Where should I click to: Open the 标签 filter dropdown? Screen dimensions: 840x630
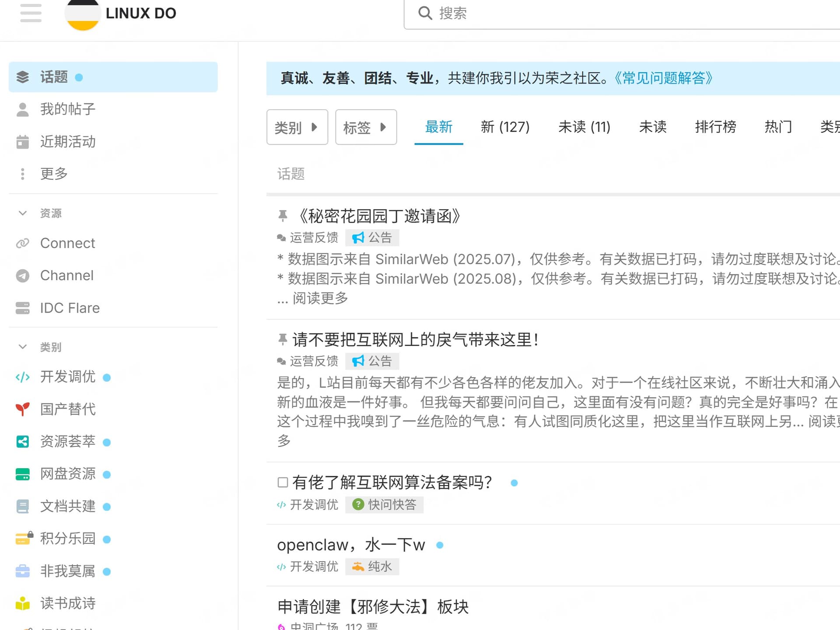[x=366, y=127]
